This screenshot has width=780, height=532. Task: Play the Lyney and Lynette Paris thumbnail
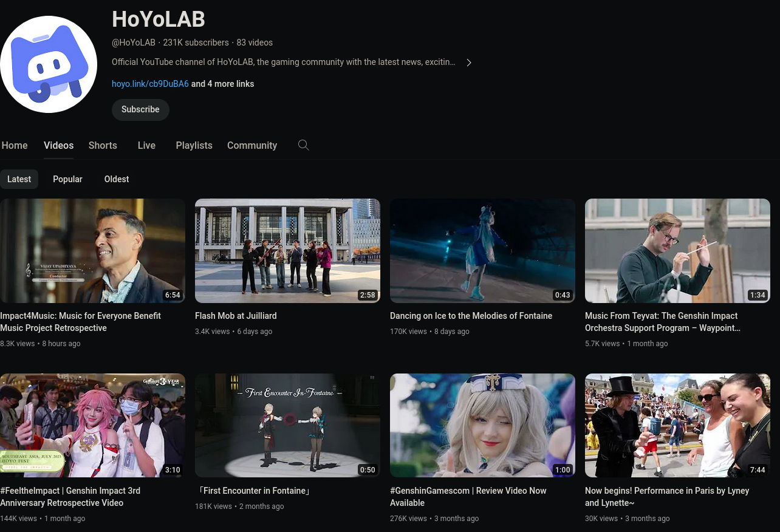click(x=677, y=425)
